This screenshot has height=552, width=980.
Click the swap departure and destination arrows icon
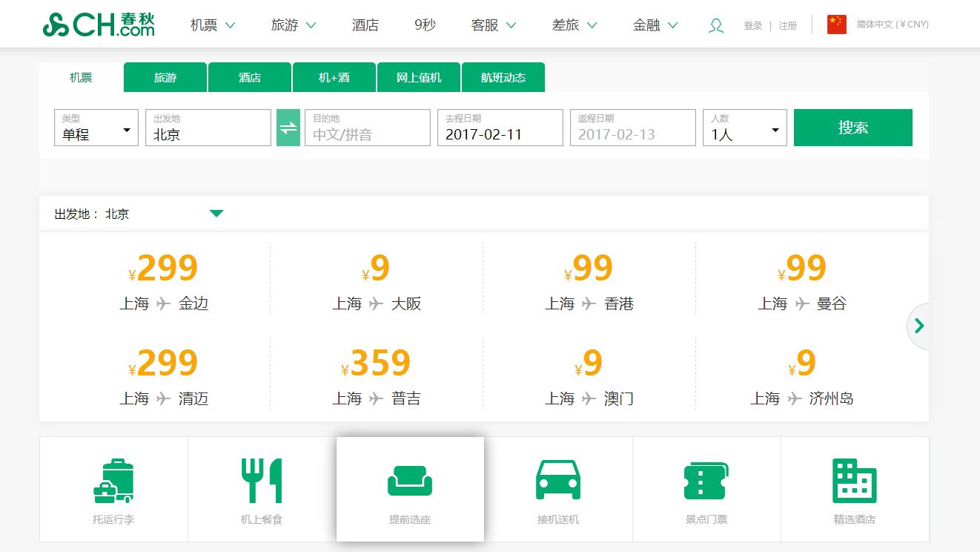pos(288,128)
